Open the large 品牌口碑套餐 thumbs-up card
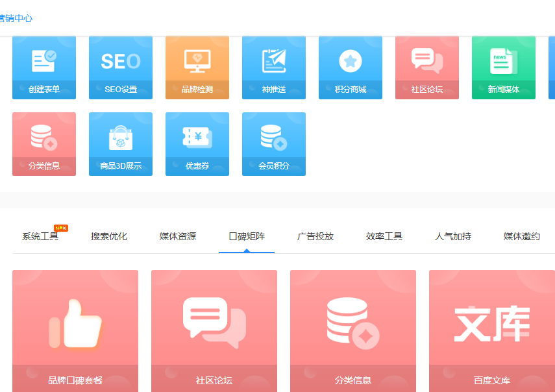Screen dimensions: 555x392 coord(75,331)
